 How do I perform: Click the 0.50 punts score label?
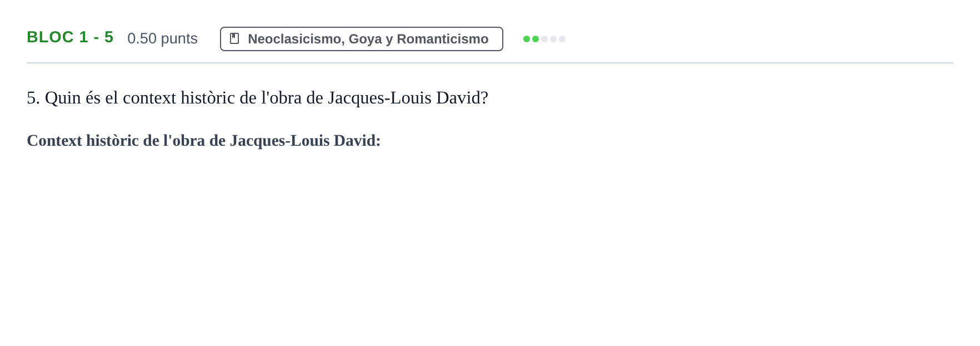pos(162,38)
